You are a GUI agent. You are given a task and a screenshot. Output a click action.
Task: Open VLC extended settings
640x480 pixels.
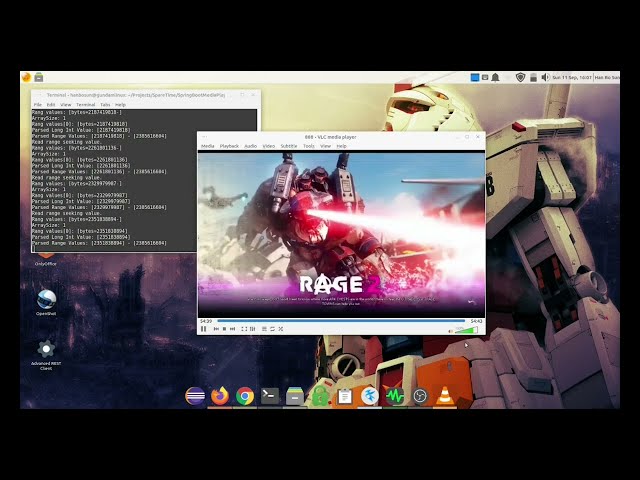253,329
